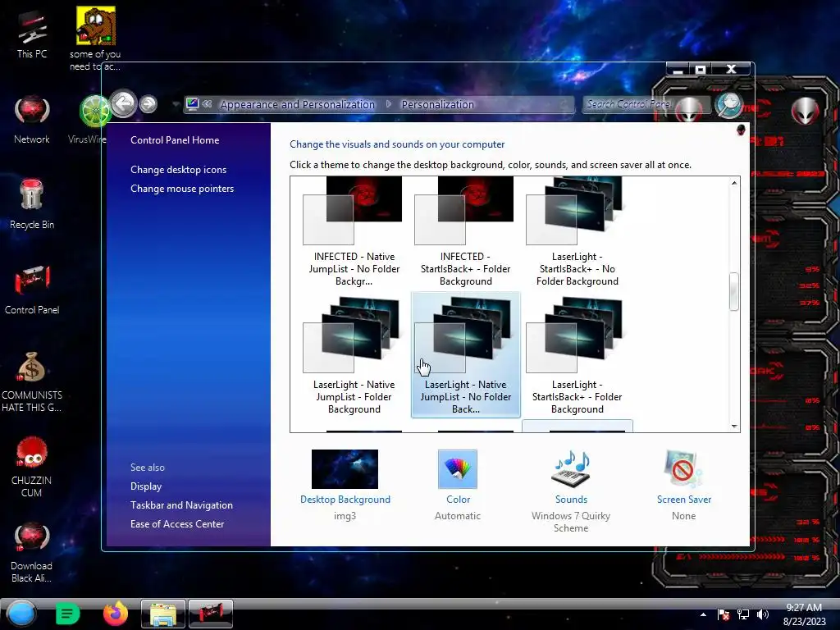840x630 pixels.
Task: Expand the breadcrumb arrow before Personalization
Action: click(389, 104)
